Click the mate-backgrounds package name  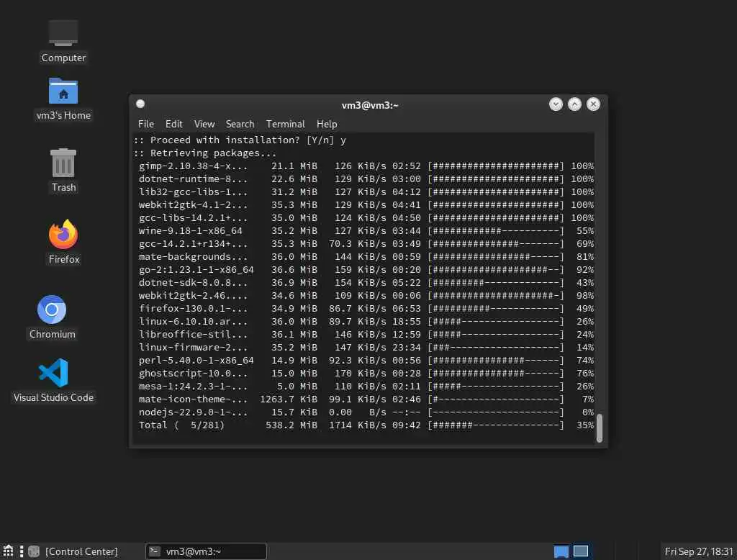(x=193, y=257)
